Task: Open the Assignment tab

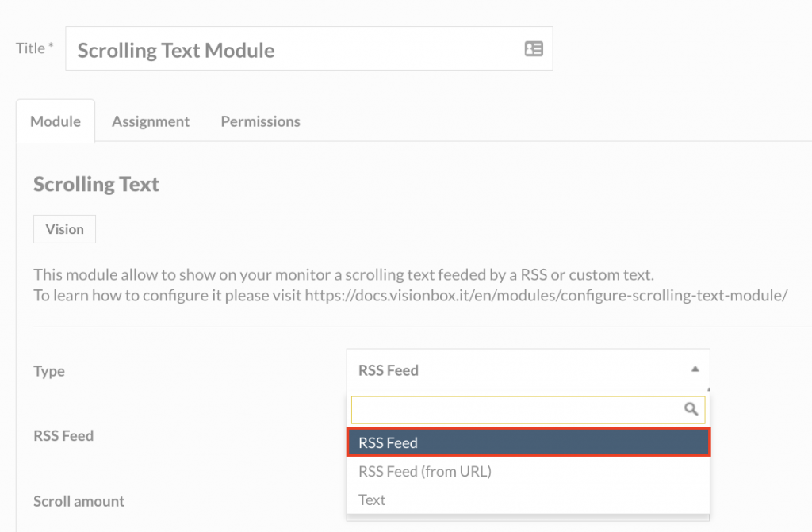Action: coord(151,121)
